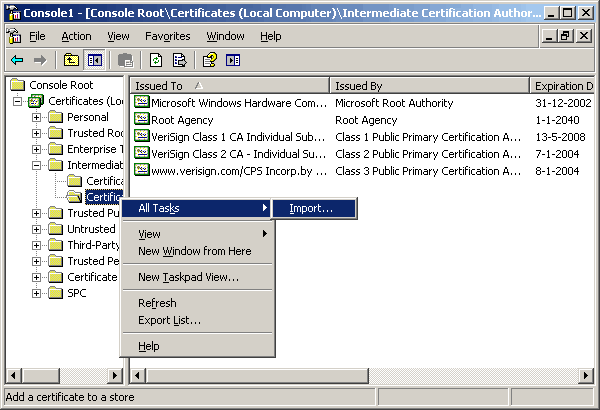The width and height of the screenshot is (600, 410).
Task: Click the Certificates (Local Computer) snap-in icon
Action: click(x=36, y=101)
